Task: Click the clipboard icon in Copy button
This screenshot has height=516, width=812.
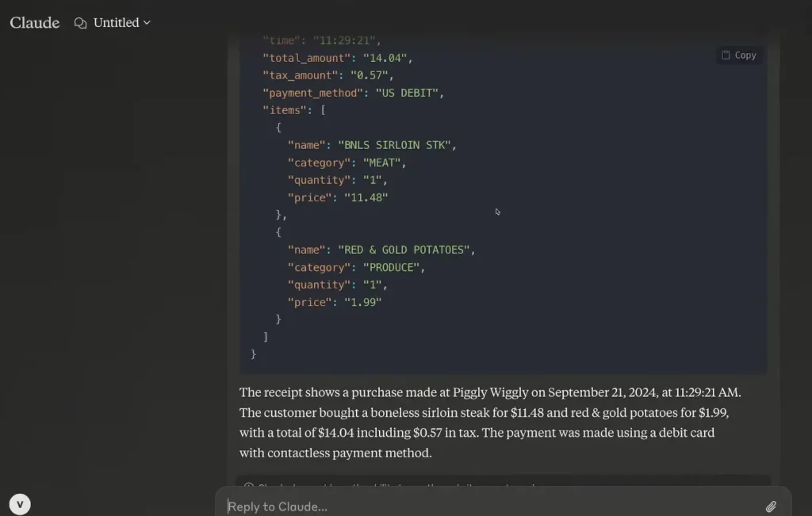Action: (x=726, y=55)
